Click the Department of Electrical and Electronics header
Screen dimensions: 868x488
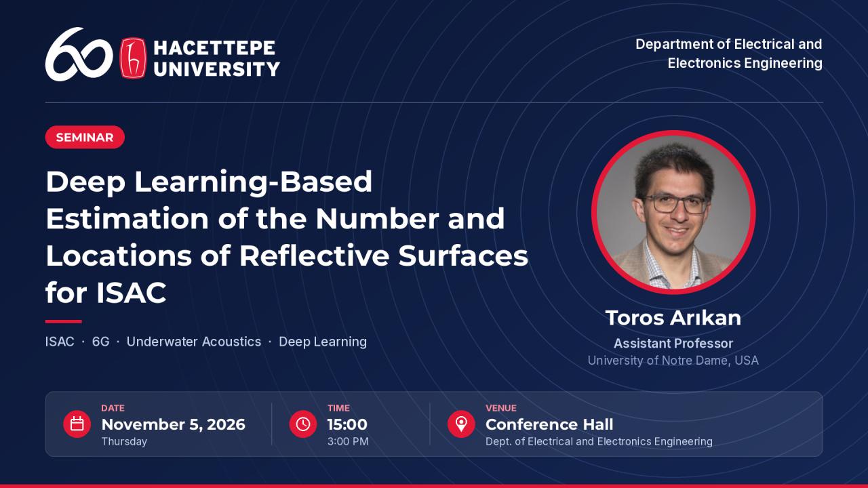(x=729, y=54)
